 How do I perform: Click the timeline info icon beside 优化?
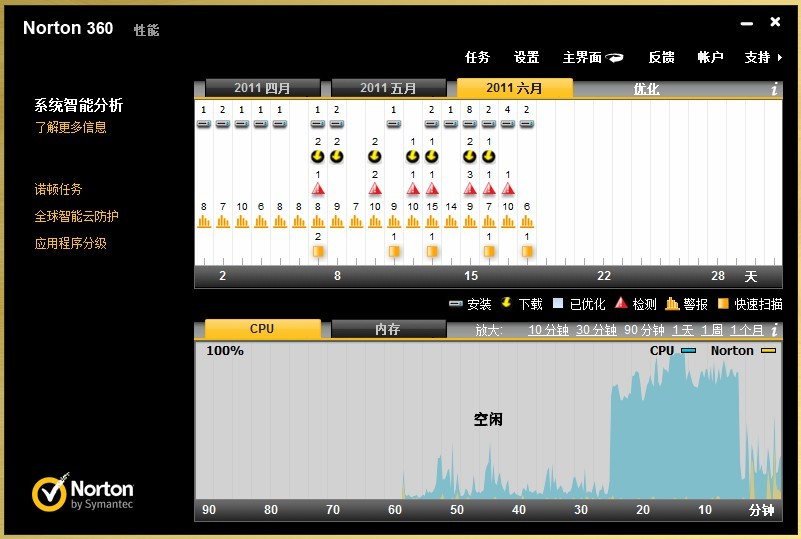click(774, 89)
